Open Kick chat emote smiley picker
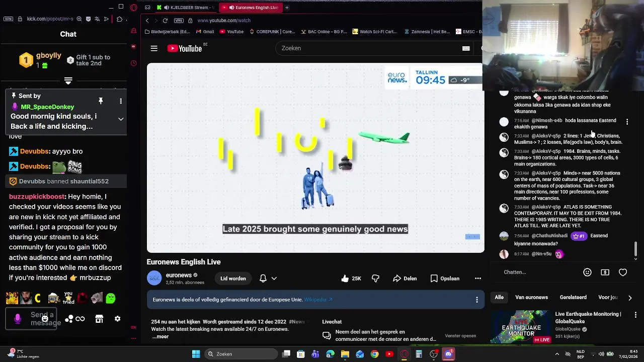 tap(45, 318)
